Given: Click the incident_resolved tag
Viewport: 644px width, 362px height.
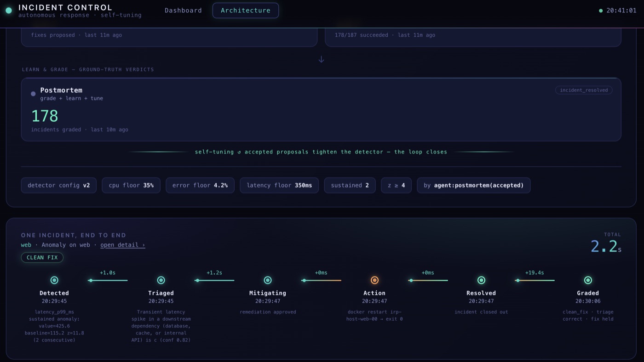Looking at the screenshot, I should [x=584, y=90].
